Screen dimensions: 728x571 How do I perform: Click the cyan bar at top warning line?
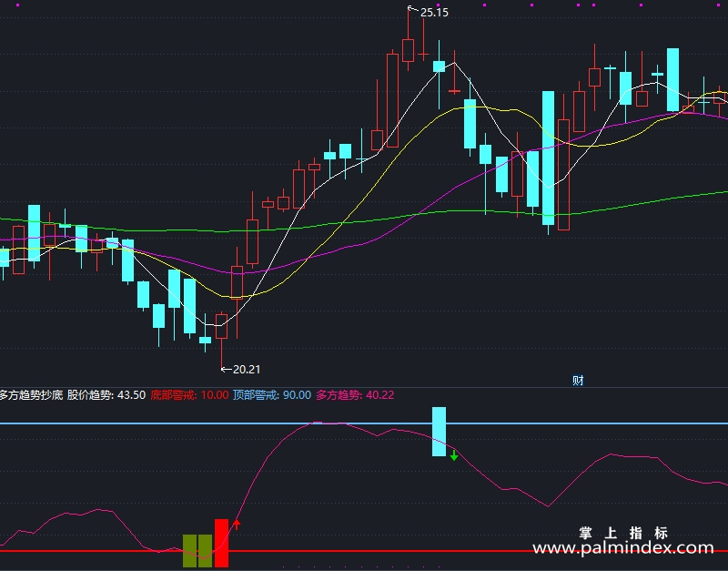pyautogui.click(x=439, y=432)
